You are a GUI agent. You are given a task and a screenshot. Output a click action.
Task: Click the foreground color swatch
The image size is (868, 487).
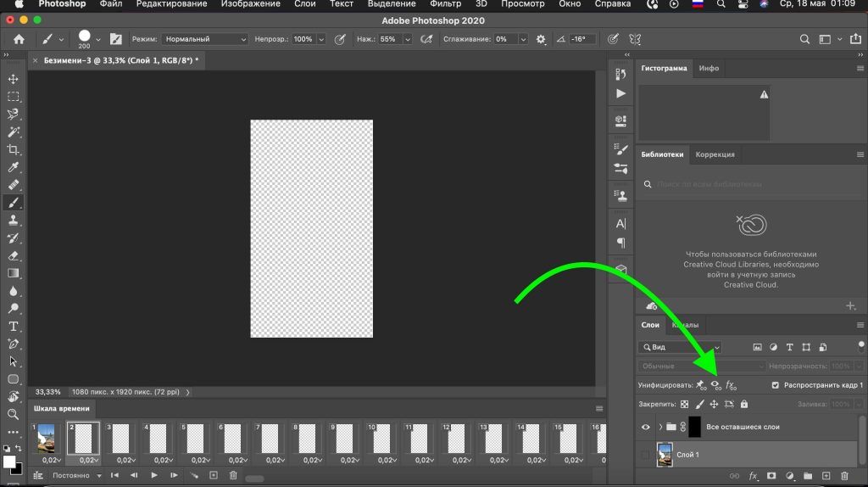pyautogui.click(x=10, y=462)
